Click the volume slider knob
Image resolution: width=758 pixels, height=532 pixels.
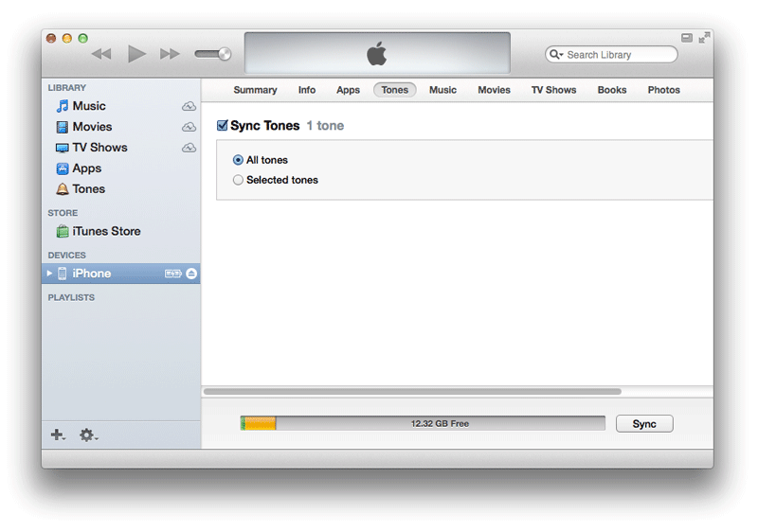[x=224, y=54]
